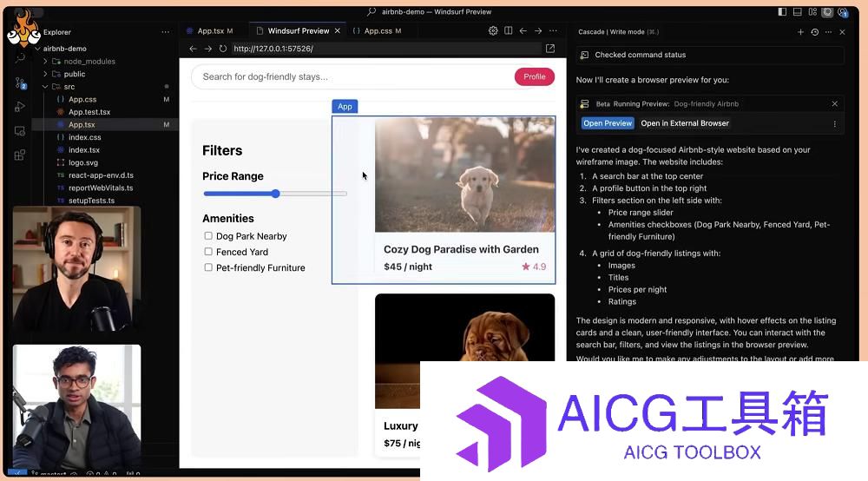Open account profile icon in title bar

(843, 12)
